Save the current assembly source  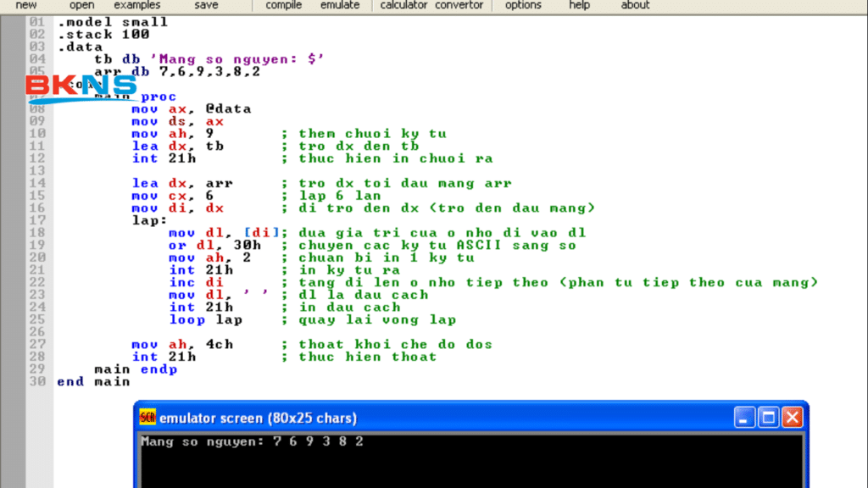206,5
